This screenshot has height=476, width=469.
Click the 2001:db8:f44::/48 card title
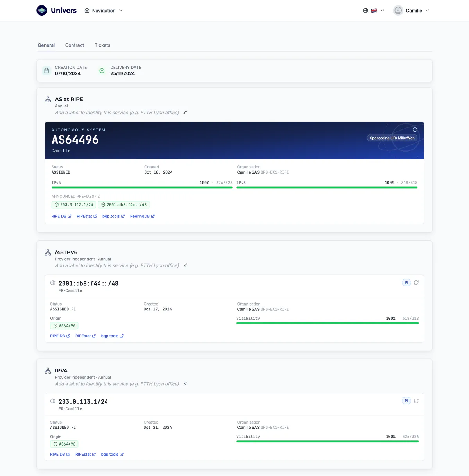tap(88, 283)
